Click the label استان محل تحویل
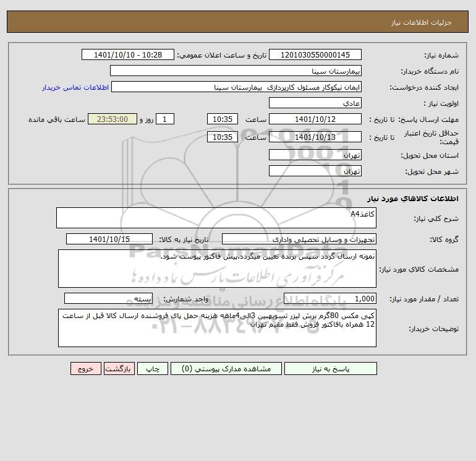 (x=430, y=155)
